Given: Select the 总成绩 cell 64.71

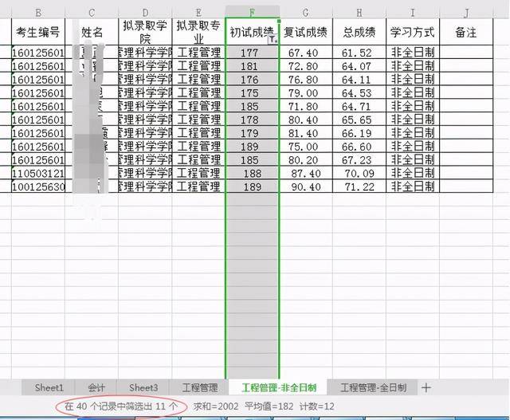Looking at the screenshot, I should coord(359,106).
